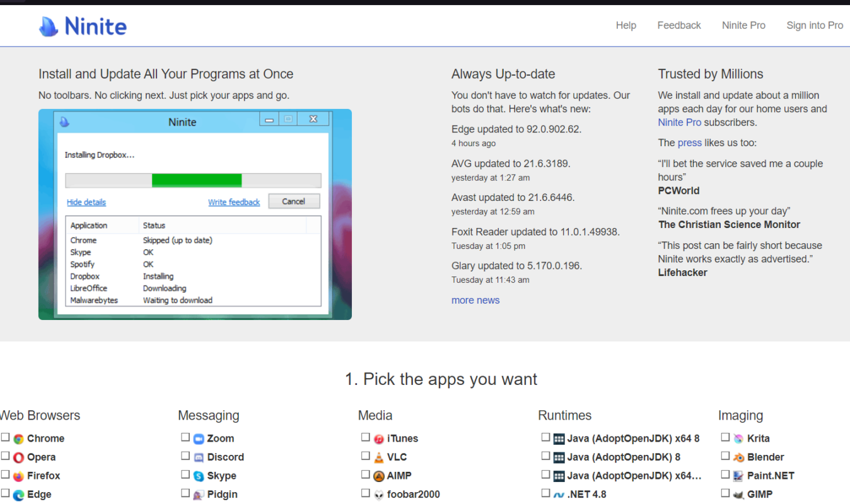Click the Opera browser icon
The image size is (850, 504).
(18, 457)
